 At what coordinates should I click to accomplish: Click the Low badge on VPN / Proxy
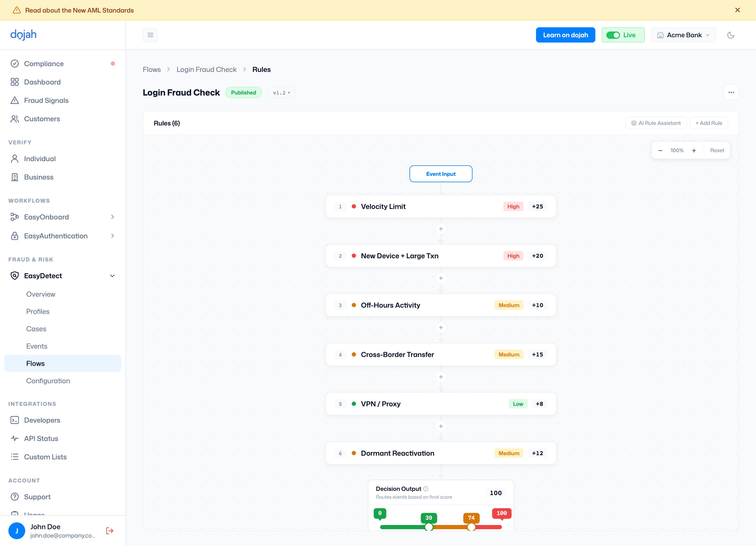click(518, 404)
